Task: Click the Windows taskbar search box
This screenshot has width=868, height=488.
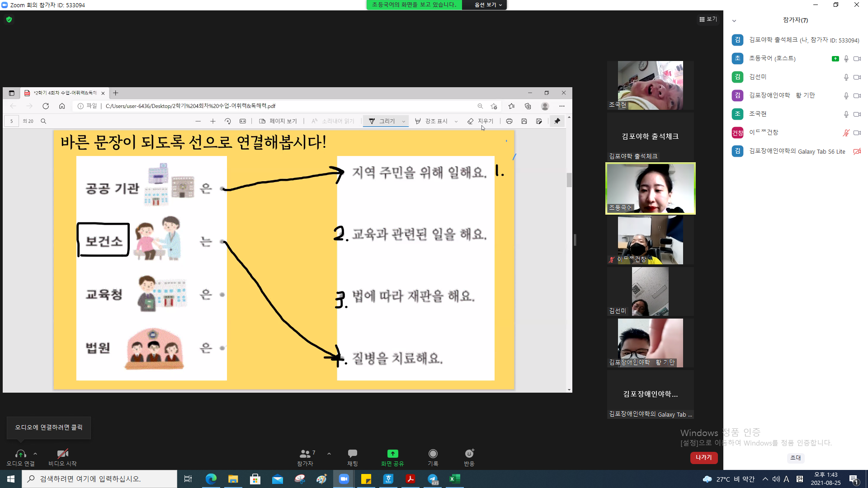Action: (x=99, y=479)
